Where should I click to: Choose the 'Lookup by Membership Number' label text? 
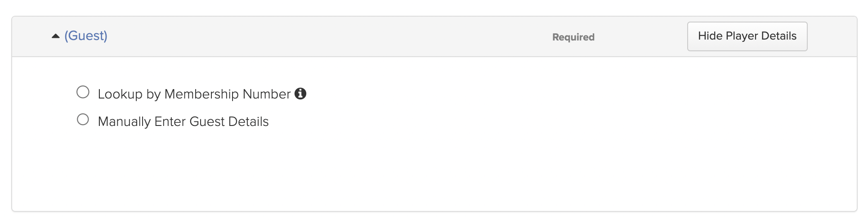(194, 94)
